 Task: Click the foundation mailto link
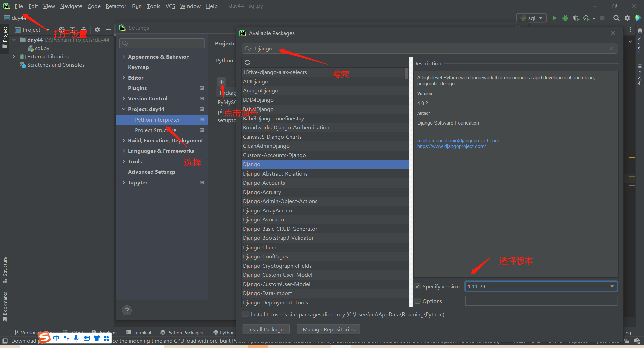coord(458,141)
